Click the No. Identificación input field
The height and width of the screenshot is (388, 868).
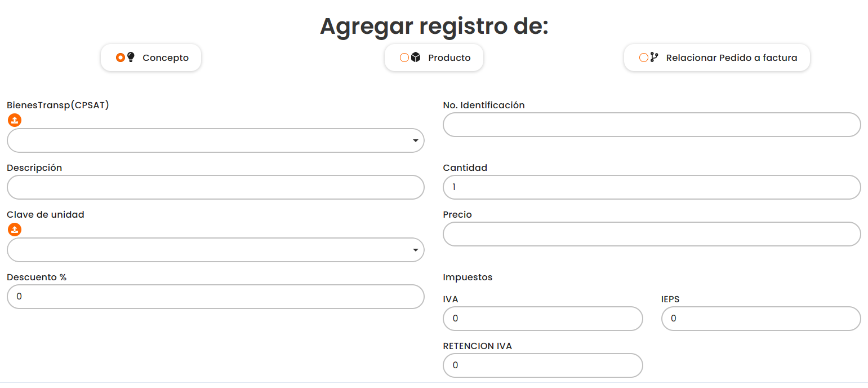point(652,125)
